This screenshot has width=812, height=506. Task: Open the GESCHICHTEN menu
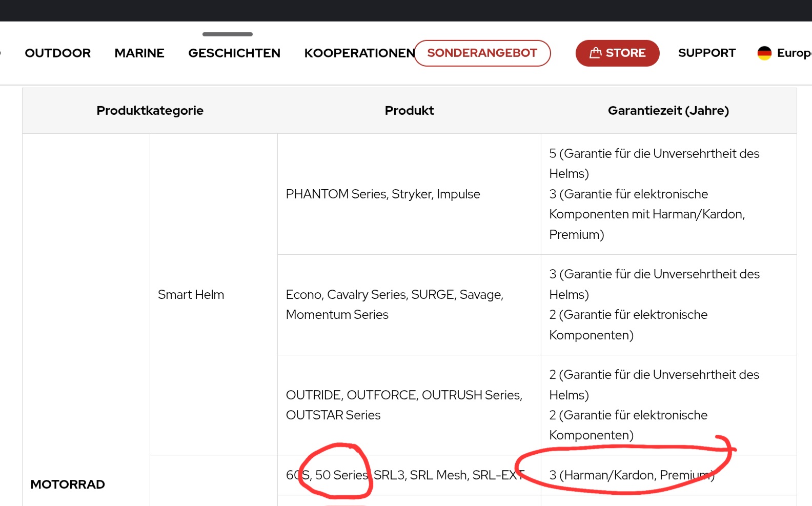pyautogui.click(x=234, y=53)
